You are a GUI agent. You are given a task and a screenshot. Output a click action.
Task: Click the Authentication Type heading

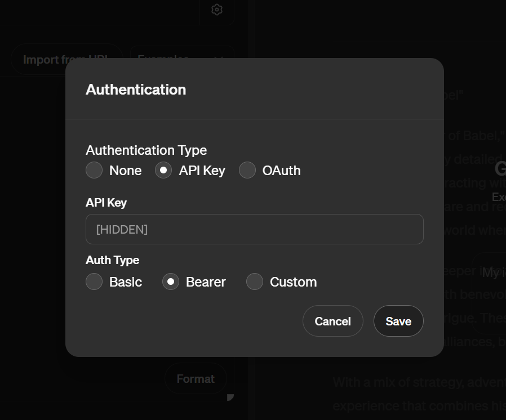[146, 150]
